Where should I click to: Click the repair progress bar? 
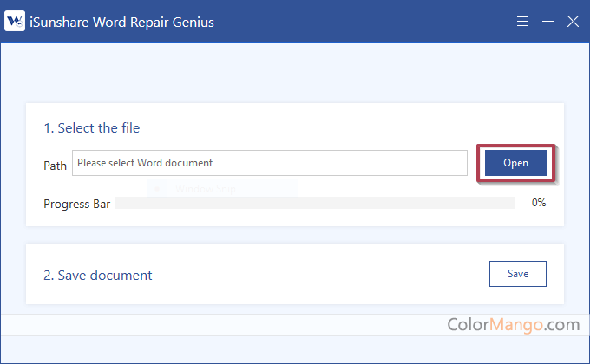click(314, 203)
